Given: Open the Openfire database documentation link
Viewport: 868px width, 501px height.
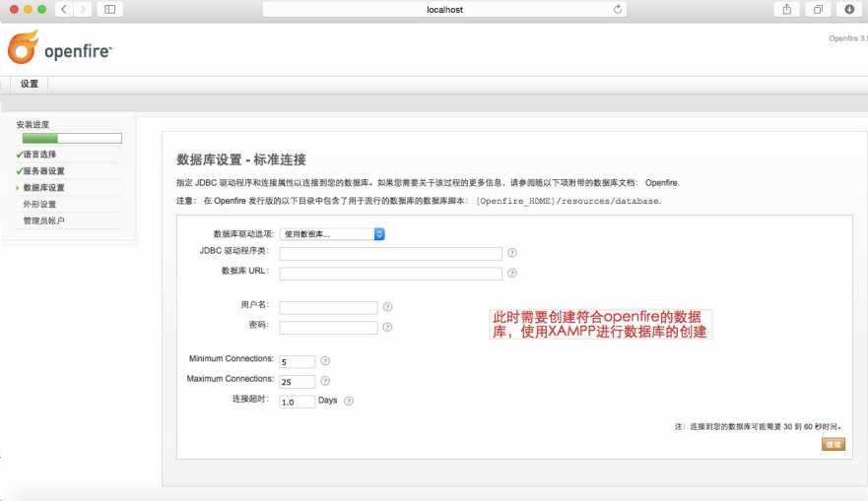Looking at the screenshot, I should (661, 183).
